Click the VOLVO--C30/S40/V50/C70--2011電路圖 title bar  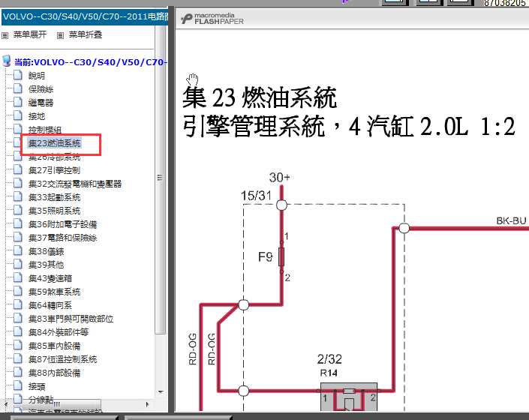(85, 16)
